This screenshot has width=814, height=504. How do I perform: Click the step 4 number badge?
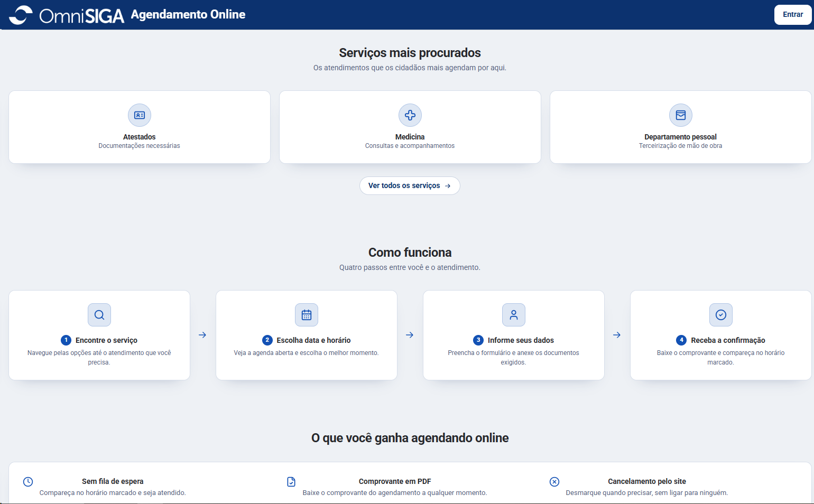tap(681, 340)
